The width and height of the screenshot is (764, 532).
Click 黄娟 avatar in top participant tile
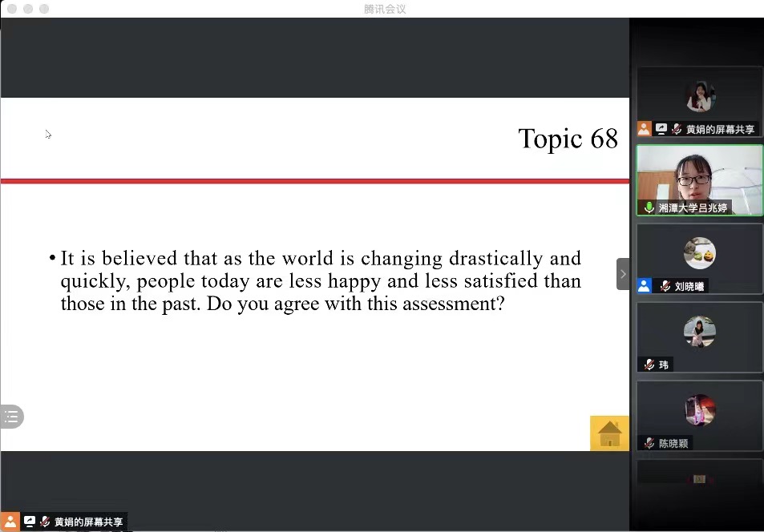(x=700, y=97)
